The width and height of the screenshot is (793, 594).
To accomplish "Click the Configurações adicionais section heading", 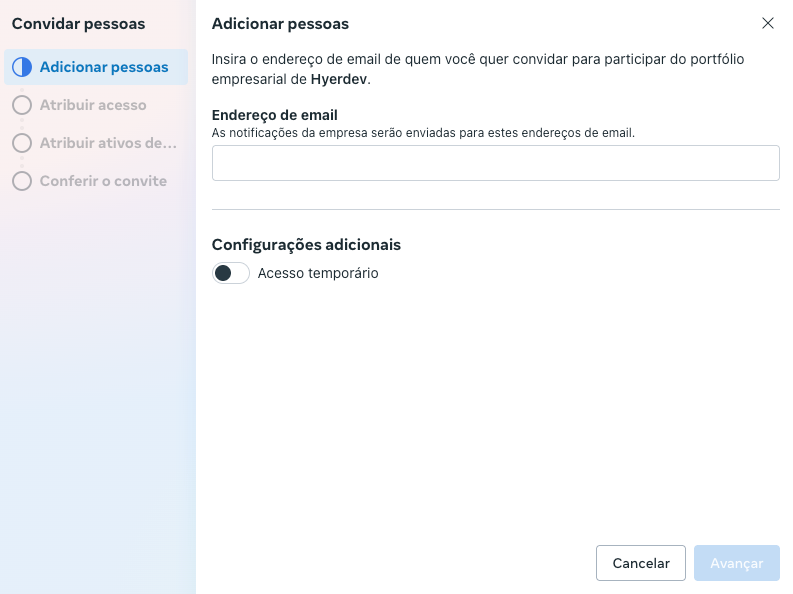I will (306, 244).
